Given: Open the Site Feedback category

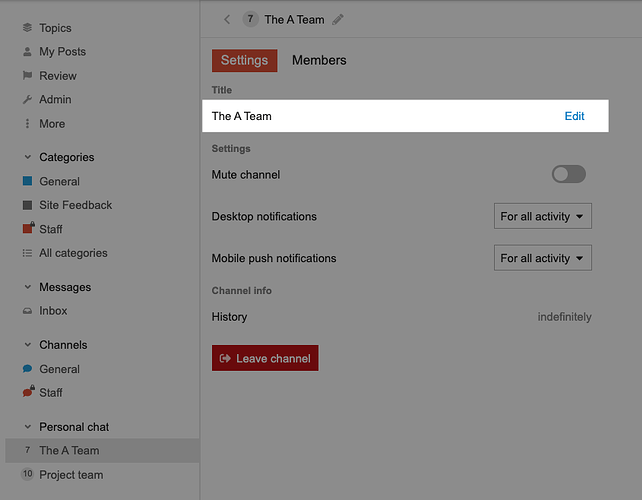Looking at the screenshot, I should [x=76, y=205].
